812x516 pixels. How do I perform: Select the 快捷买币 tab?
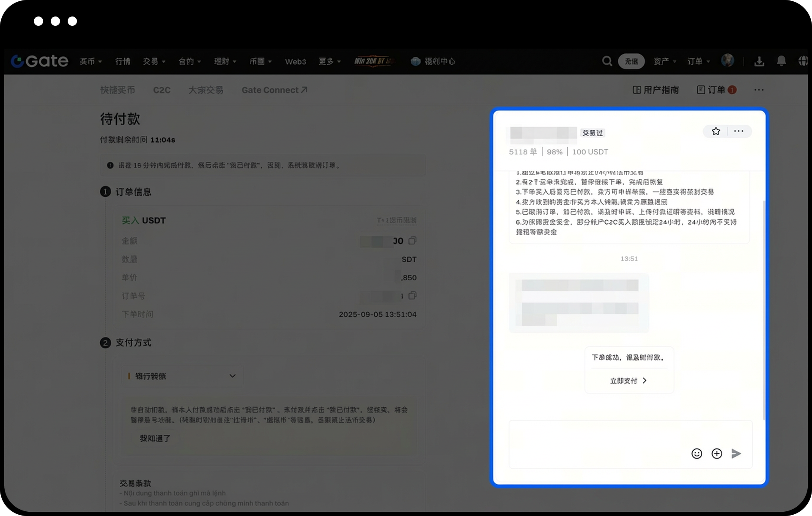118,90
